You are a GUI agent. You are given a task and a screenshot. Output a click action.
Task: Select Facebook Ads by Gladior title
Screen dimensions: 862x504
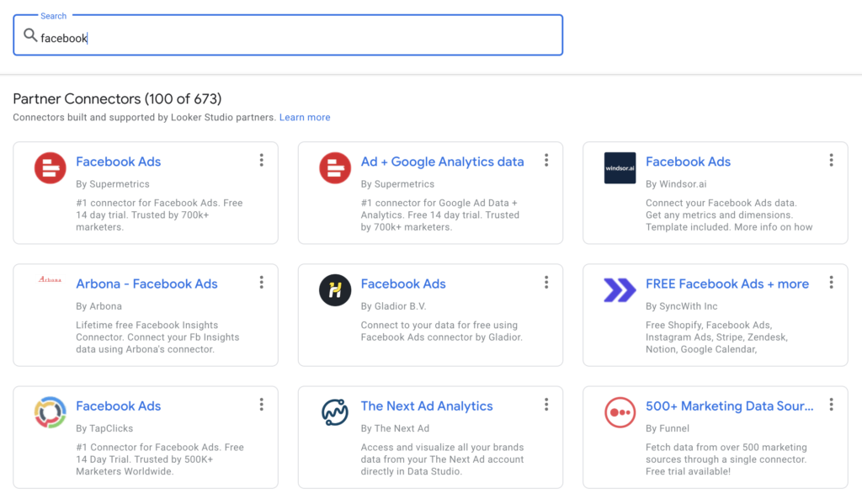coord(403,284)
